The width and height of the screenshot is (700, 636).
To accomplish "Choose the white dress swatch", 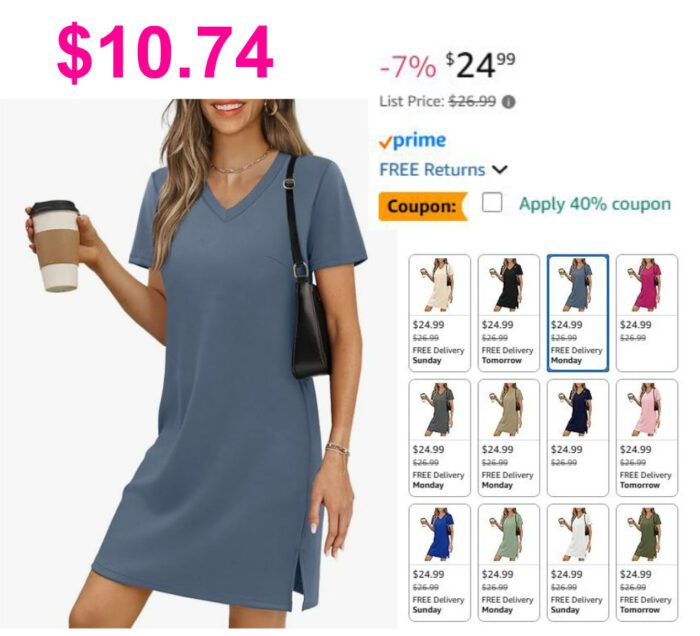I will [578, 563].
